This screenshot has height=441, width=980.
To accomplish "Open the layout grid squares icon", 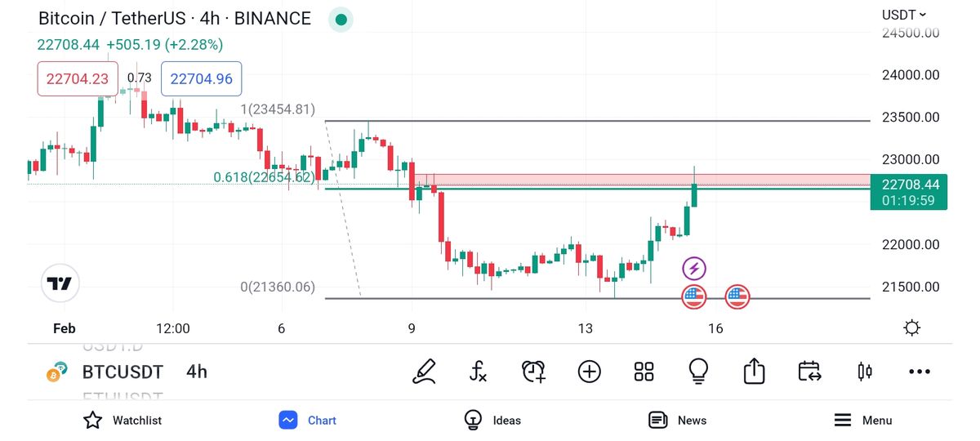I will [x=644, y=372].
